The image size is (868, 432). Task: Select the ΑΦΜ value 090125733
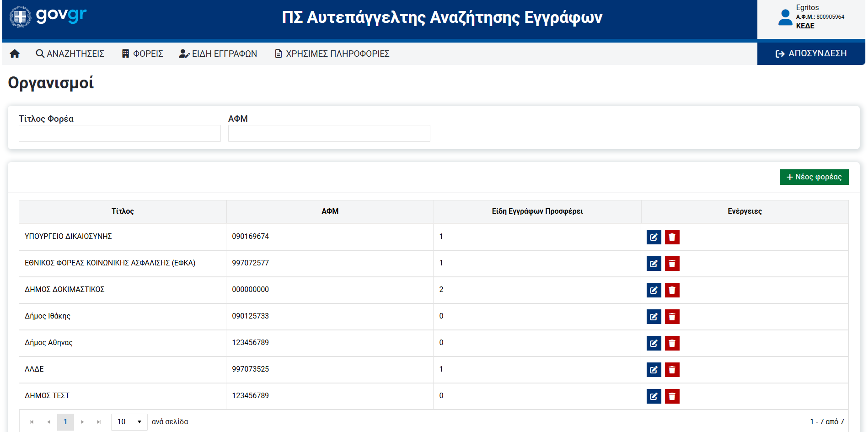251,316
